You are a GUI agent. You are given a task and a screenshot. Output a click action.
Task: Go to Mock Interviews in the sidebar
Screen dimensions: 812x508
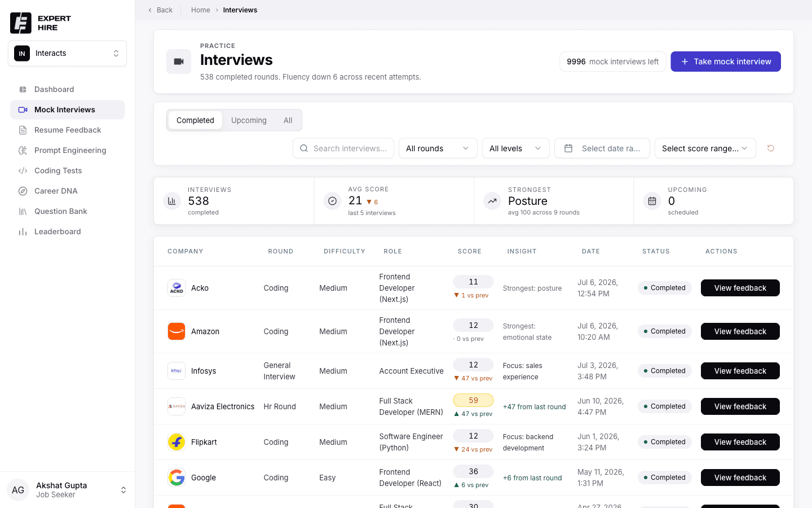click(67, 110)
